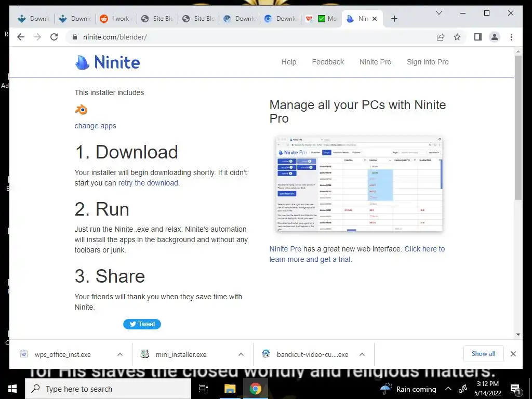Open the tab search chevron in the title bar

438,13
